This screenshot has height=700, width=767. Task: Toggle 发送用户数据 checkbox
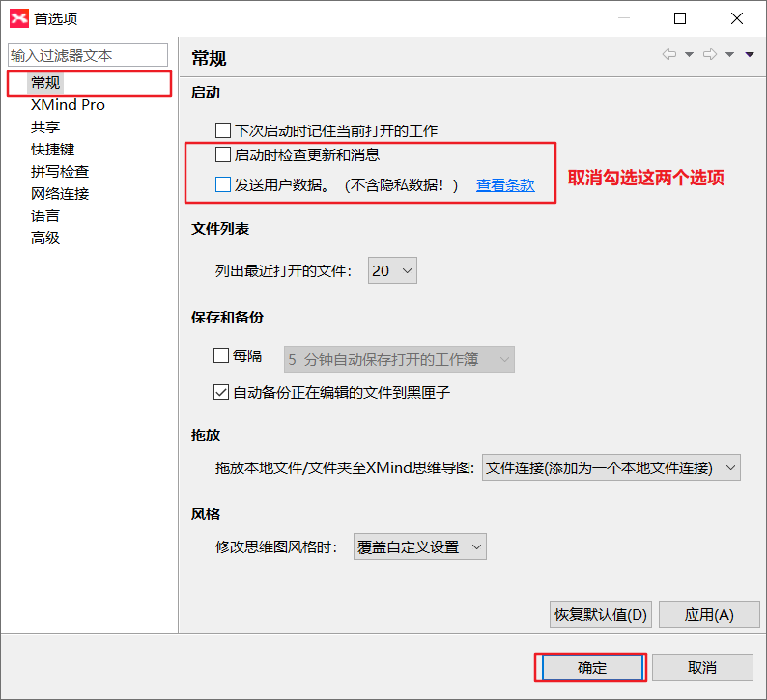tap(223, 184)
